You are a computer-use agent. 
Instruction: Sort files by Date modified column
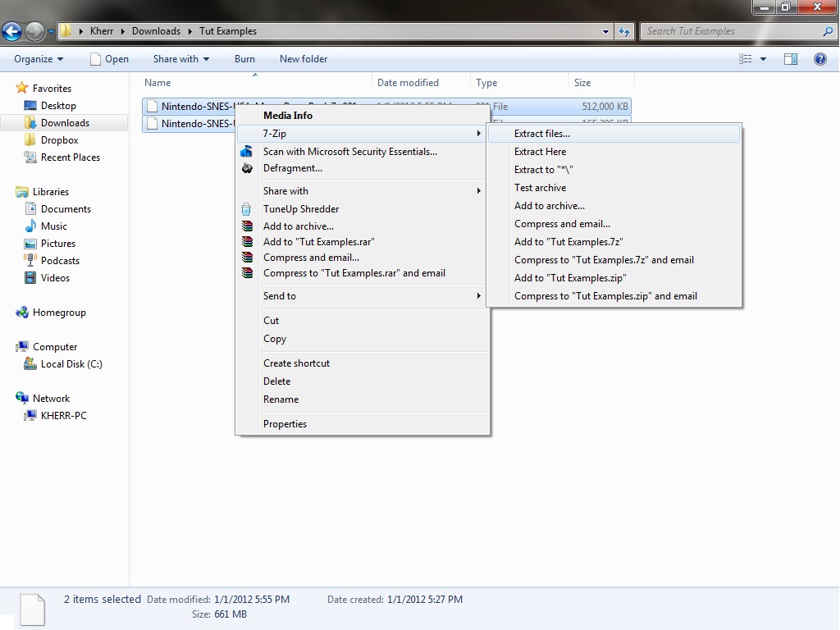click(x=408, y=83)
